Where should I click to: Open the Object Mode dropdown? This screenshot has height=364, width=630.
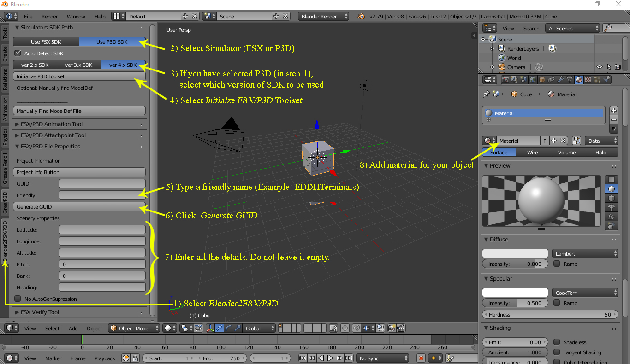[134, 328]
